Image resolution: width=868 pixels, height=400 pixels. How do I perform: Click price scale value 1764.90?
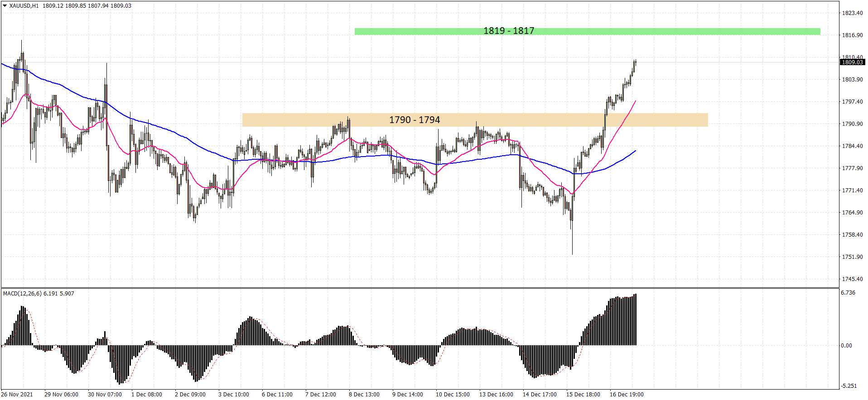click(852, 213)
